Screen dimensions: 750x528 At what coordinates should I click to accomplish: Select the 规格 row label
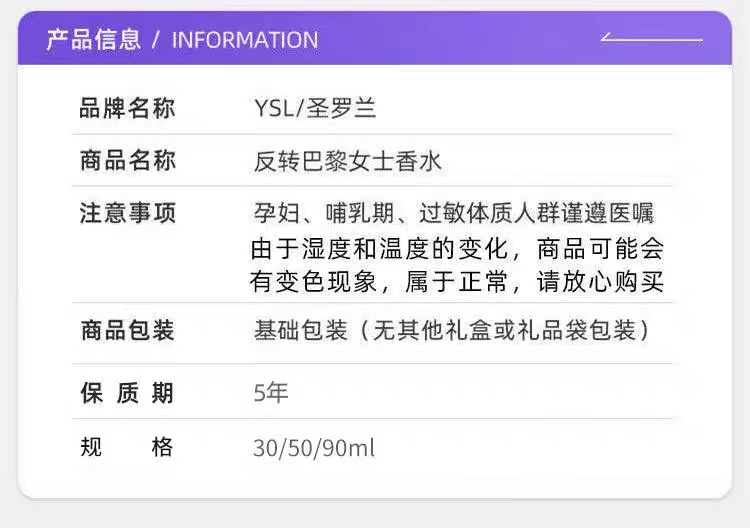(x=127, y=447)
